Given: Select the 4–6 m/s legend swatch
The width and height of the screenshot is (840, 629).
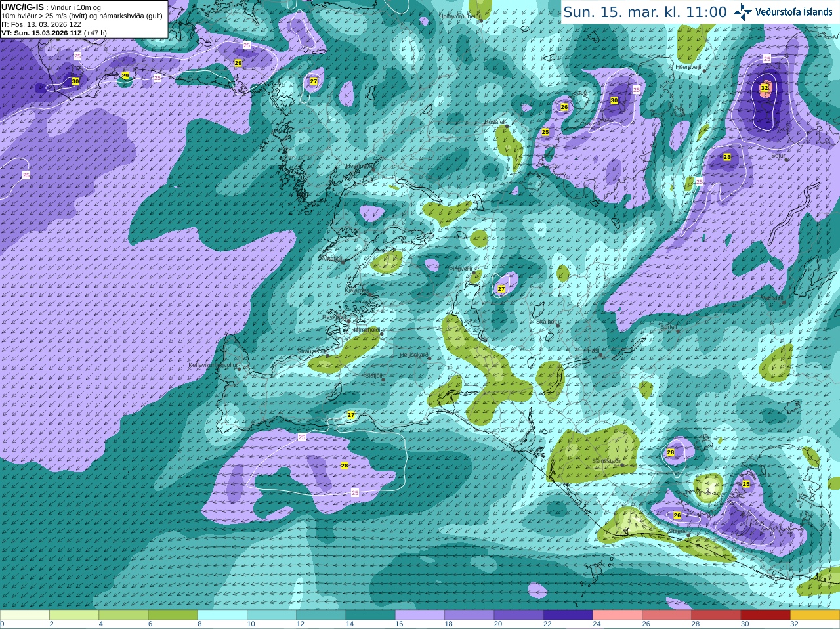Looking at the screenshot, I should (x=123, y=615).
